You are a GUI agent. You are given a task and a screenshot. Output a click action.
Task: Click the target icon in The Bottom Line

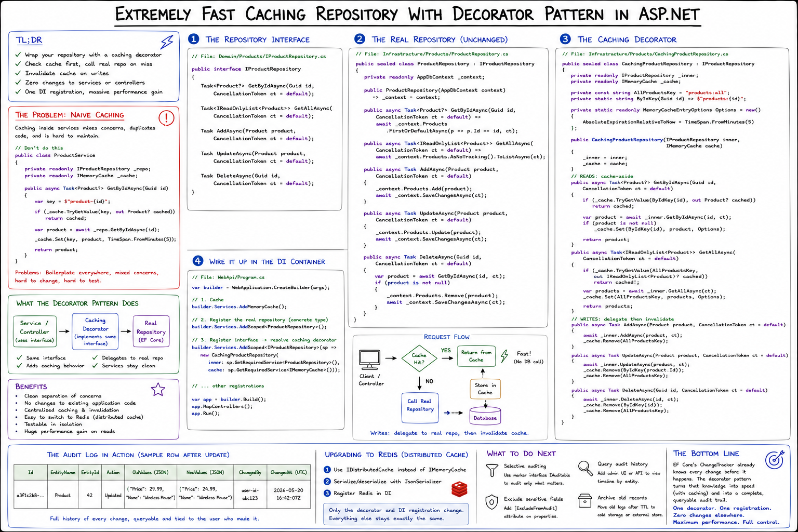[x=775, y=459]
